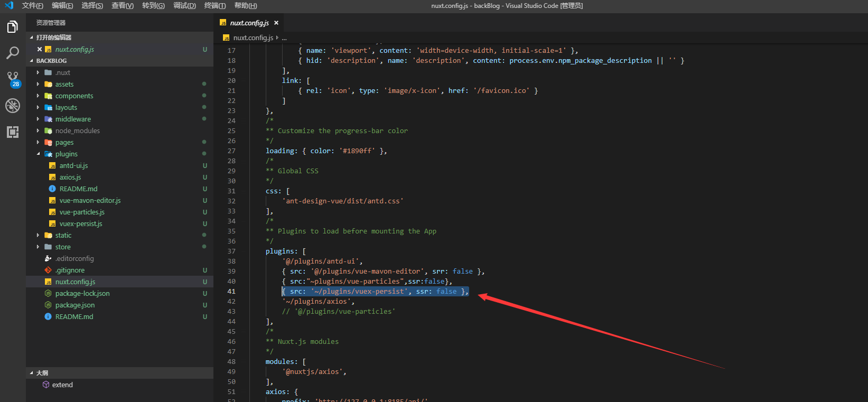Click the middleware folder icon
The image size is (868, 402).
(48, 119)
